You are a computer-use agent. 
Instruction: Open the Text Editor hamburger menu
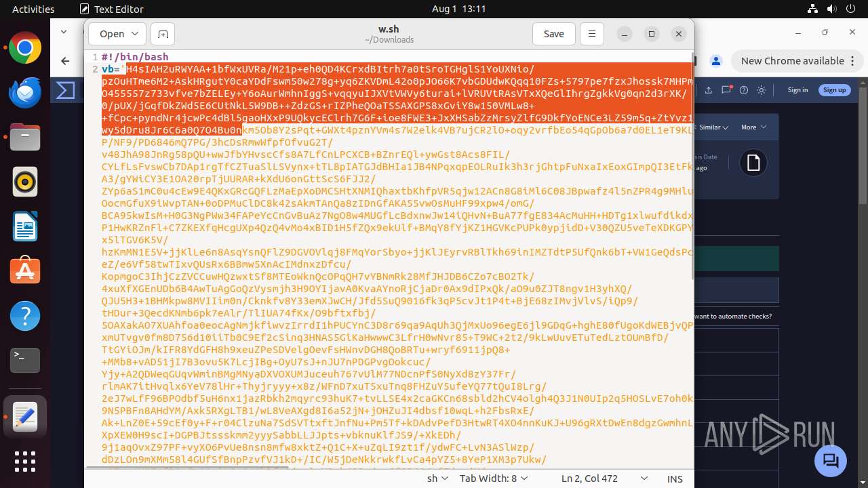point(592,34)
